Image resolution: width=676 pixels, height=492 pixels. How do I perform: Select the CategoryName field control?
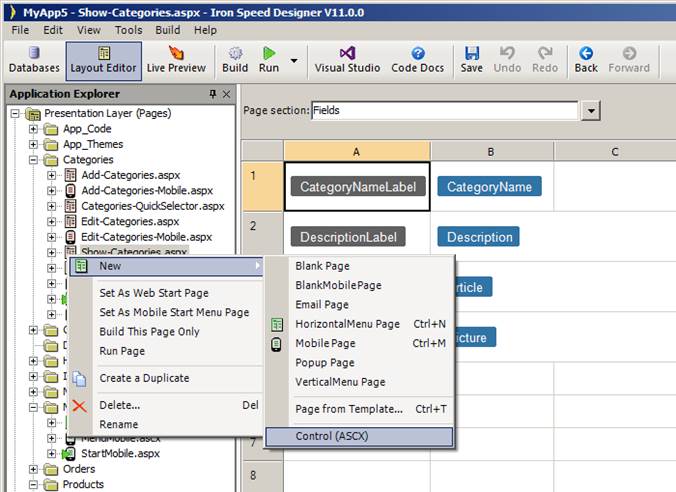click(489, 187)
